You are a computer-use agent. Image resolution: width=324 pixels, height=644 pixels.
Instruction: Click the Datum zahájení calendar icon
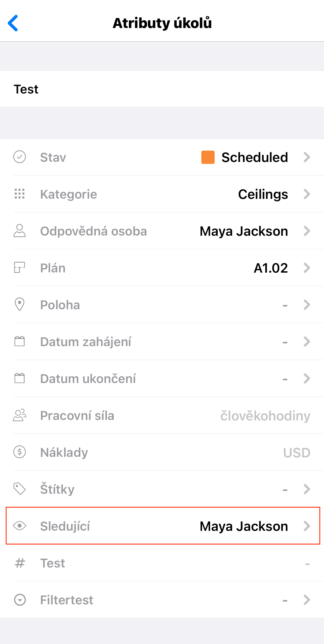20,341
